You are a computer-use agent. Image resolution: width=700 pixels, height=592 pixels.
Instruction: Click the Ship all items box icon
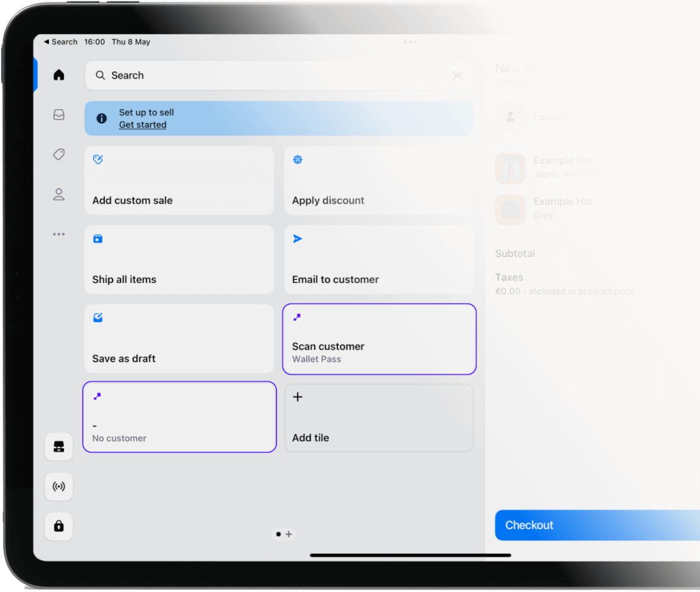pos(98,239)
